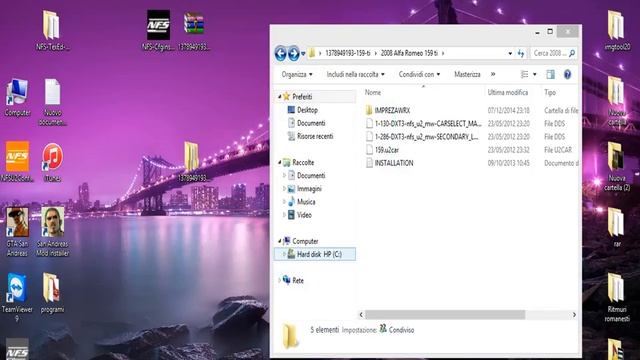Go forward with the Explorer forward arrow
Screen dimensions: 640x360
coord(293,53)
